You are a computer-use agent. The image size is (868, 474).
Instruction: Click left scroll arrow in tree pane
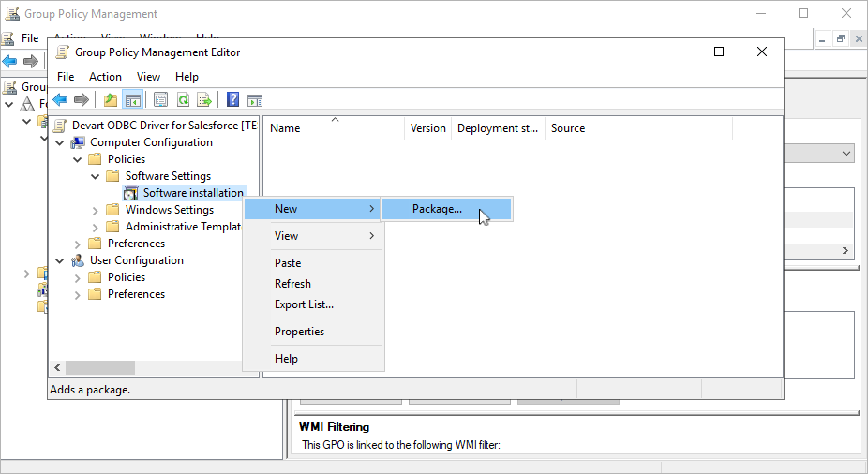(57, 368)
